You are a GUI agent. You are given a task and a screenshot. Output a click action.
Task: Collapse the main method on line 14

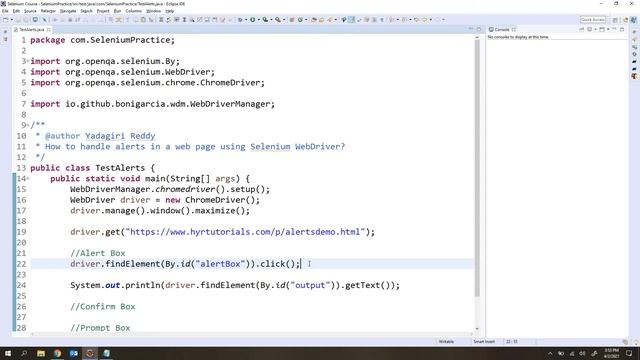28,178
